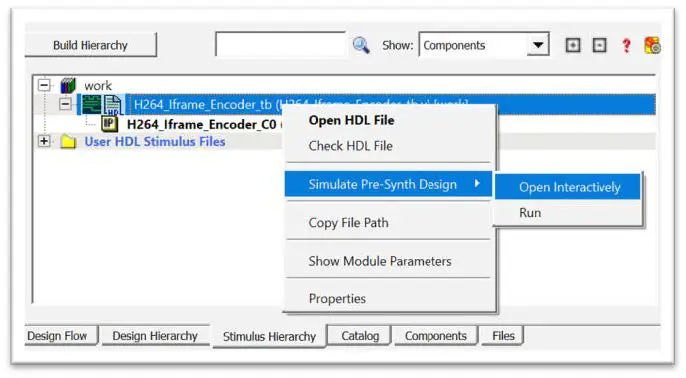Open Simulate Pre-Synth Design submenu
This screenshot has height=378, width=686.
pyautogui.click(x=388, y=184)
